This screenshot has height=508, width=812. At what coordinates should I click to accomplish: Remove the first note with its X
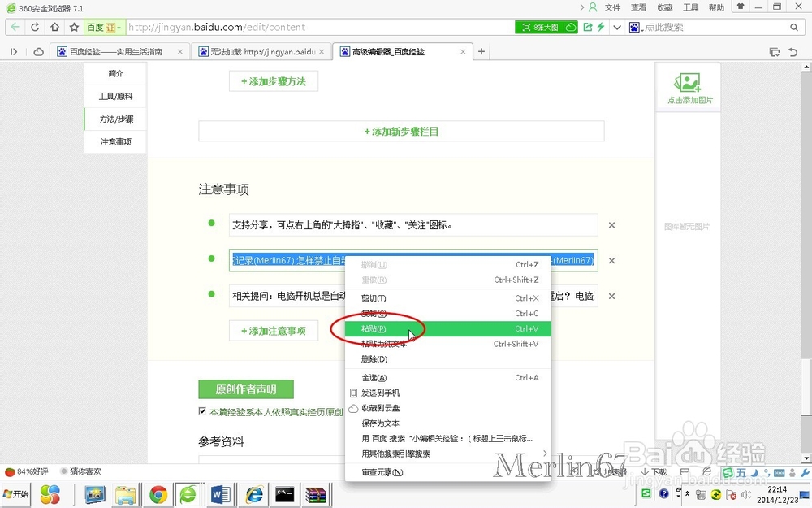[611, 225]
